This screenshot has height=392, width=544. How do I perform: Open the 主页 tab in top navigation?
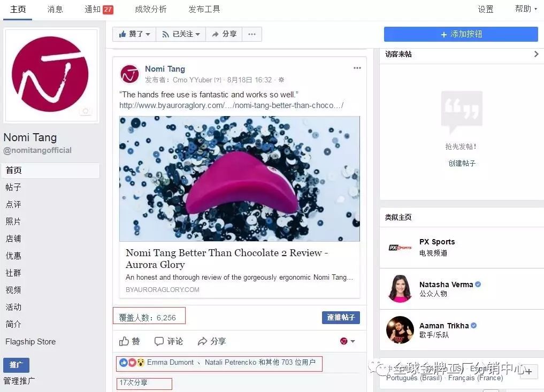tap(18, 9)
